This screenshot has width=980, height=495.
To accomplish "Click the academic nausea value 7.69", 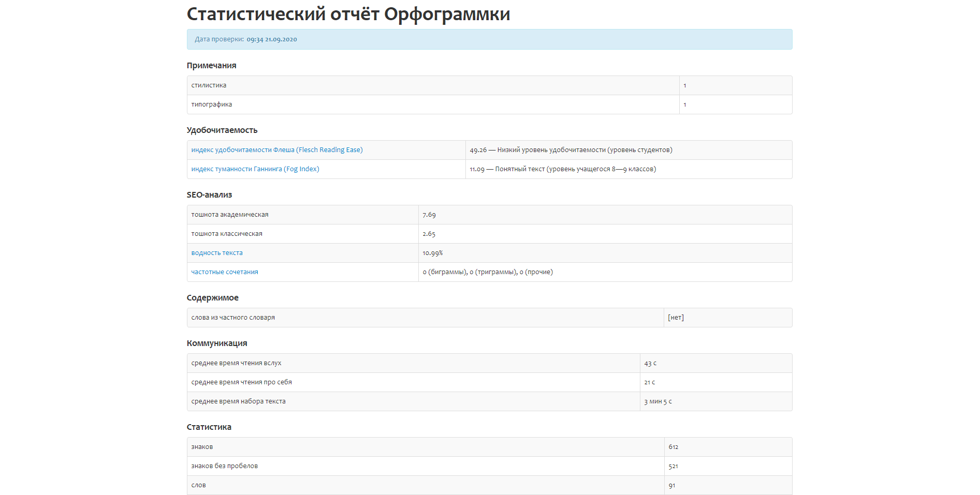I will coord(429,215).
